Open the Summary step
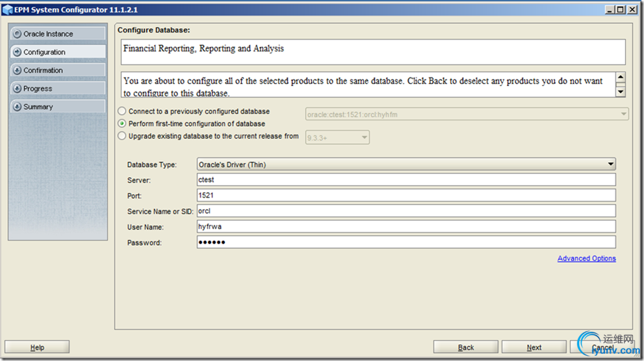The image size is (644, 361). [x=58, y=107]
